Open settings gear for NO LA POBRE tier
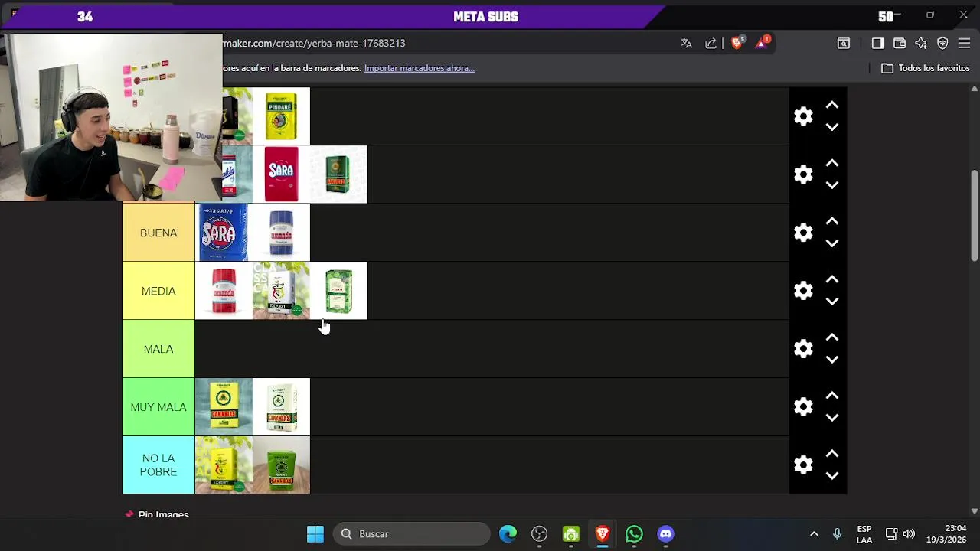980x551 pixels. pos(803,465)
